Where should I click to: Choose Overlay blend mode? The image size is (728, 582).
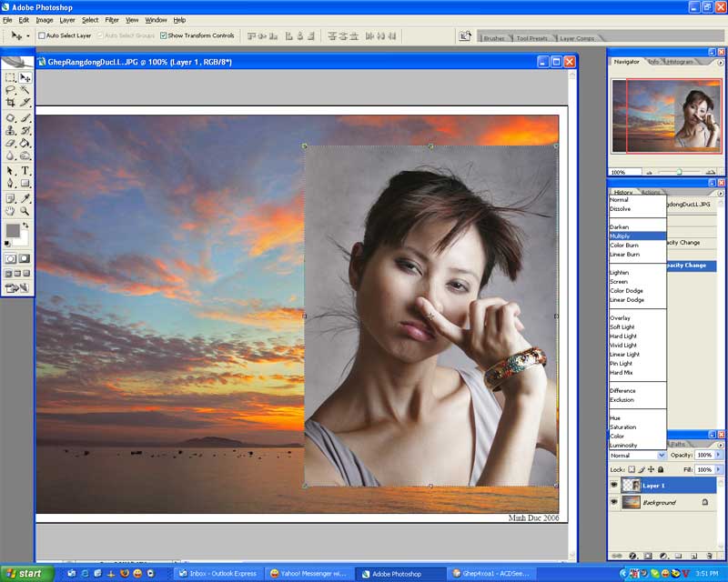(638, 318)
